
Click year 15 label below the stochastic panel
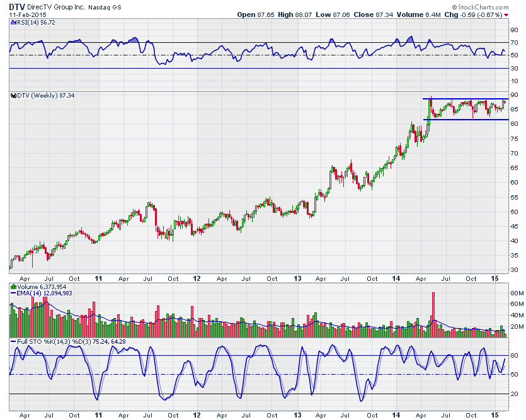click(495, 416)
